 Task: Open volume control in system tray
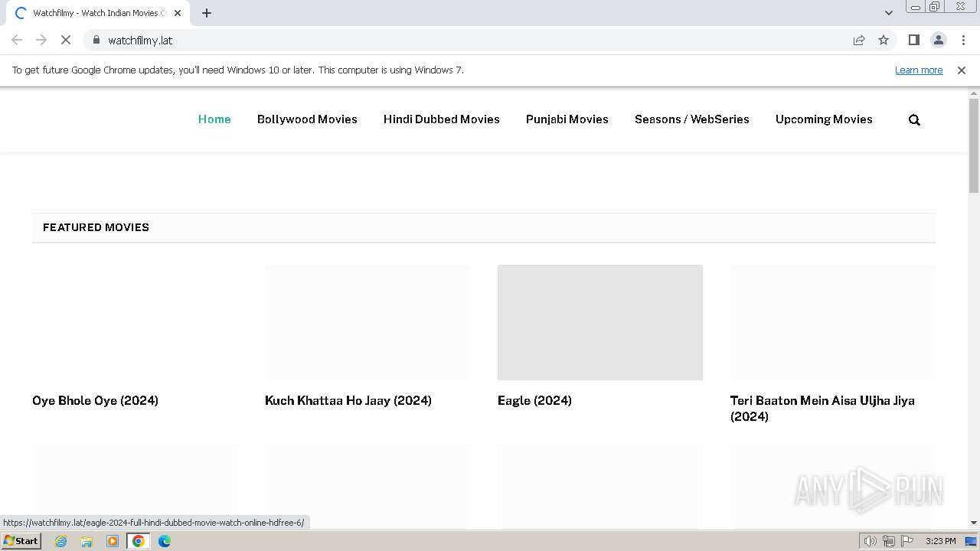pyautogui.click(x=871, y=541)
